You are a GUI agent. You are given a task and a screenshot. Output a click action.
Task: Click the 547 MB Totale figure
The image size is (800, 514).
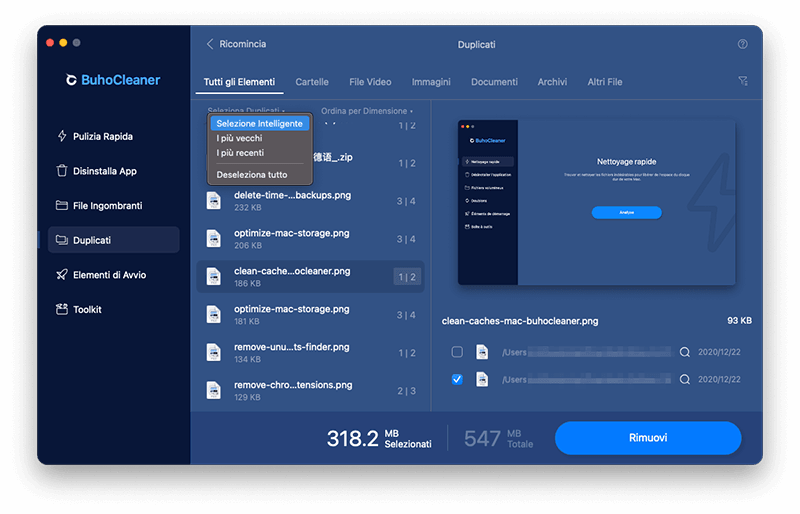[498, 438]
